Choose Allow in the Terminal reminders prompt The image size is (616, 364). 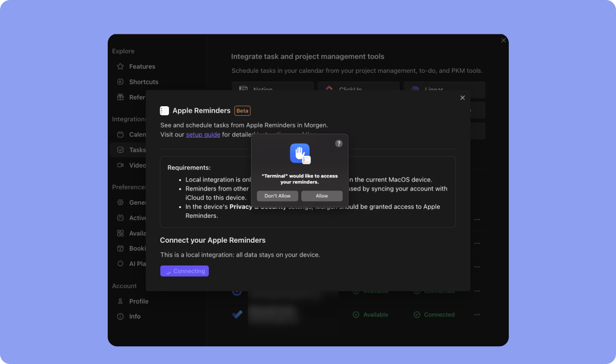click(322, 196)
